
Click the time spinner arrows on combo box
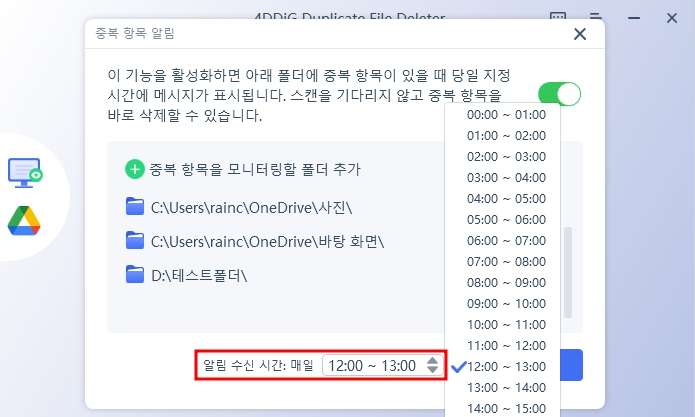click(x=433, y=365)
